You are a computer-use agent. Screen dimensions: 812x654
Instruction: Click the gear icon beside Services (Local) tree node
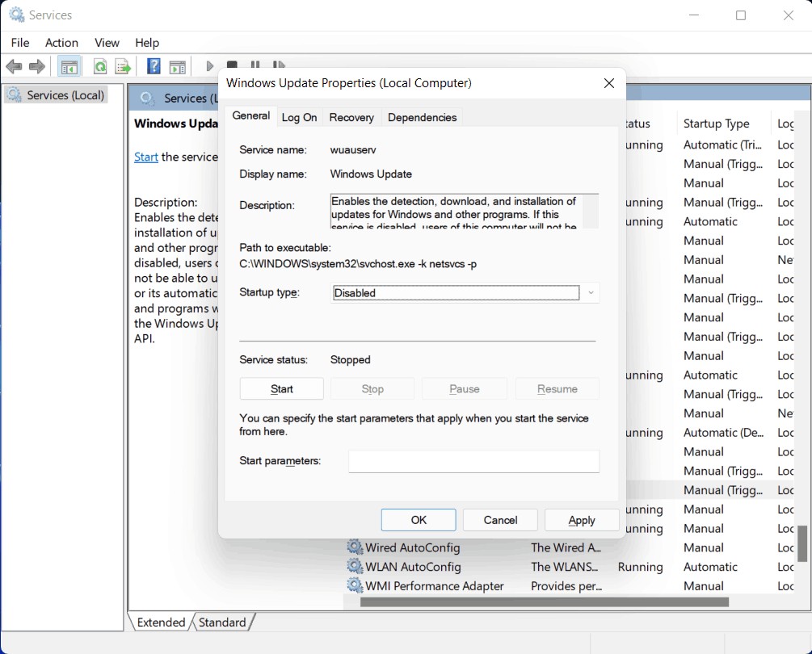tap(14, 94)
